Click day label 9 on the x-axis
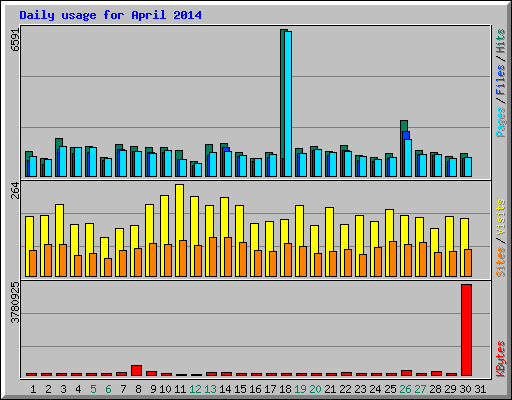The height and width of the screenshot is (400, 512). (x=153, y=389)
